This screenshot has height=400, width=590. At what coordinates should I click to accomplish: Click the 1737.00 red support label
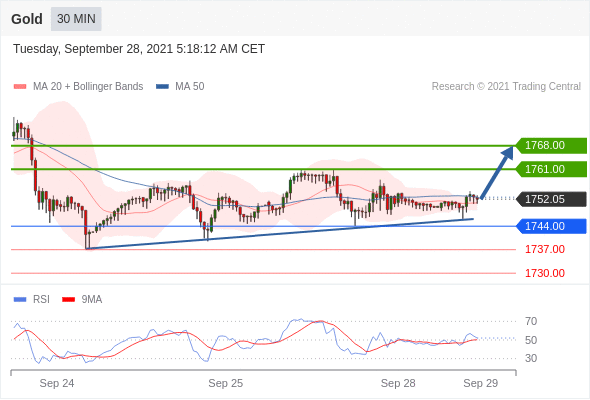pyautogui.click(x=545, y=249)
